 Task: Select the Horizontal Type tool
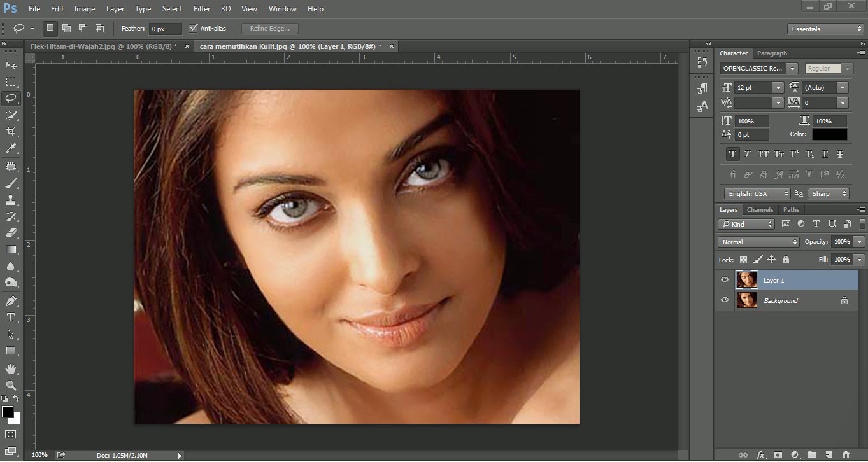tap(11, 318)
